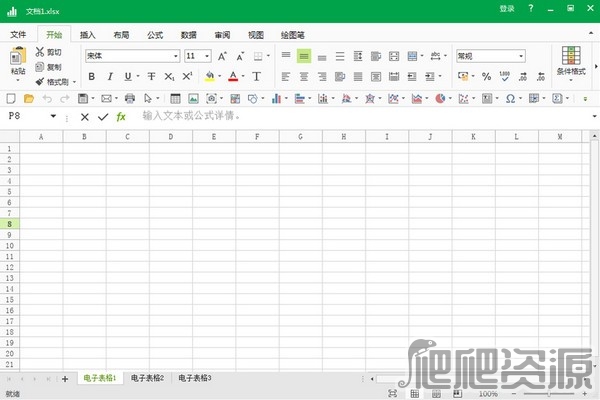Open the 文件 menu

tap(18, 35)
